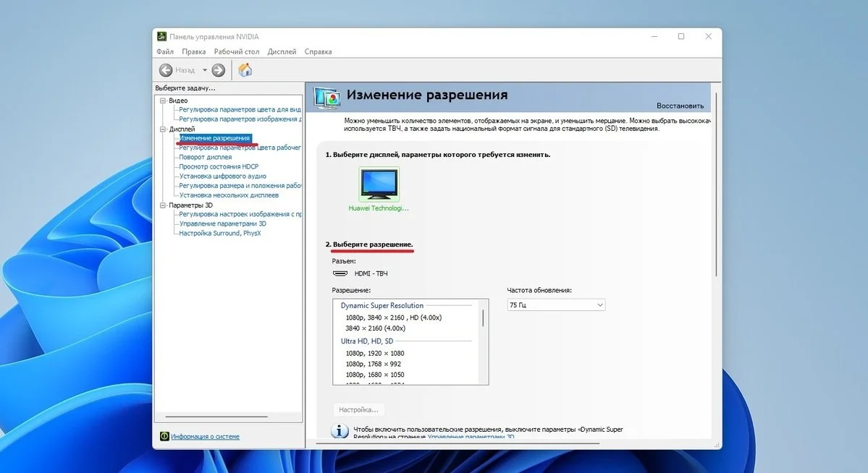Screen dimensions: 868x473
Task: Select 1080p, 3840 × 2160, HD (4.00x) resolution
Action: coord(394,318)
